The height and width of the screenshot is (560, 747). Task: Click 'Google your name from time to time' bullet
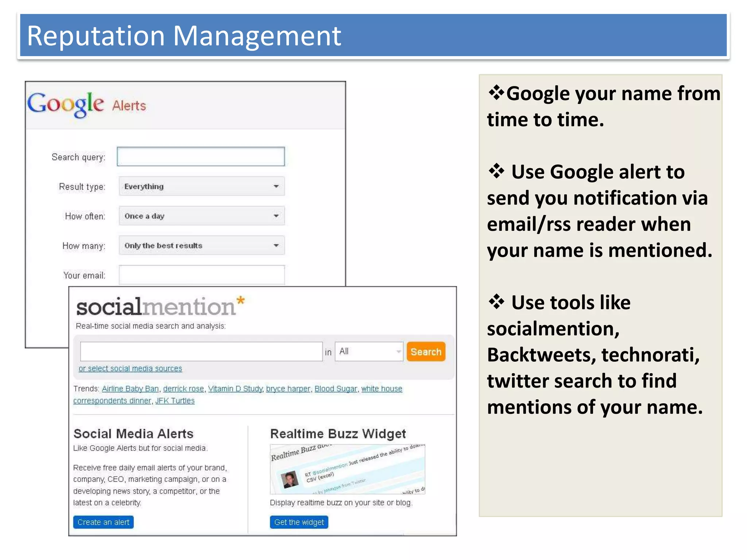[x=604, y=106]
